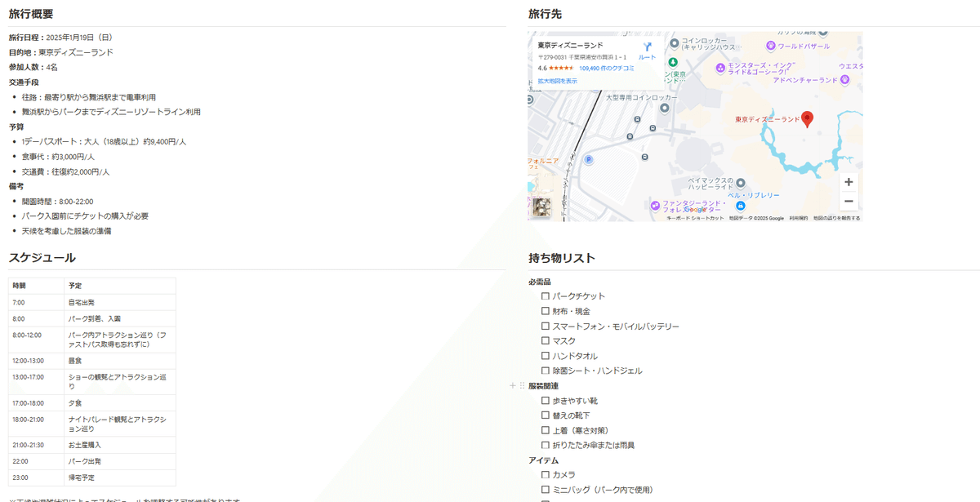Click the ワールドバザール purple map marker
This screenshot has height=502, width=980.
coord(770,46)
